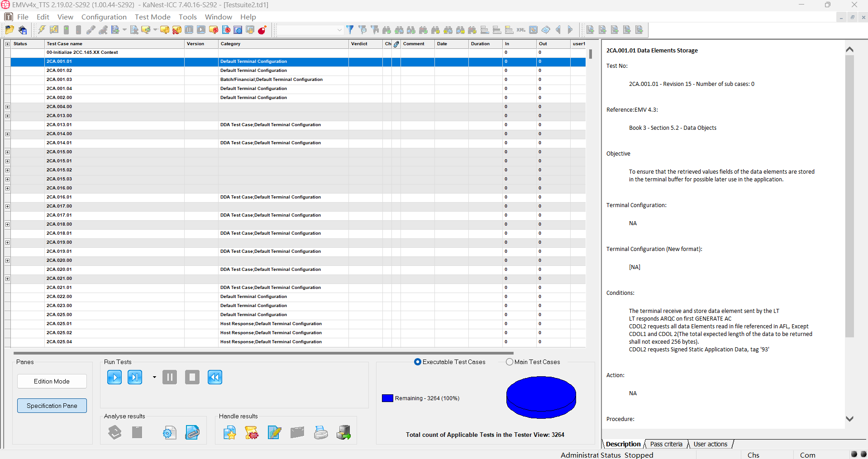Click the paperclip document icon in Analyse results
Screen dimensions: 868x459
click(x=192, y=433)
